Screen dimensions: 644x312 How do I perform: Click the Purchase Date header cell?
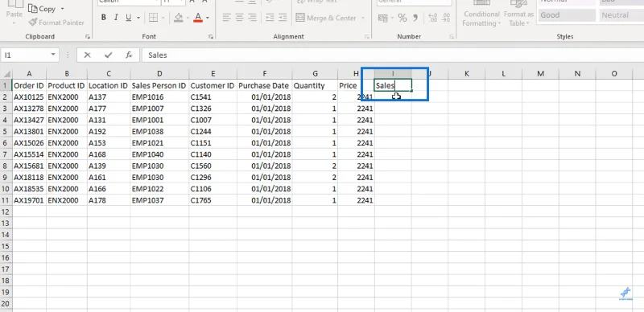pyautogui.click(x=265, y=86)
